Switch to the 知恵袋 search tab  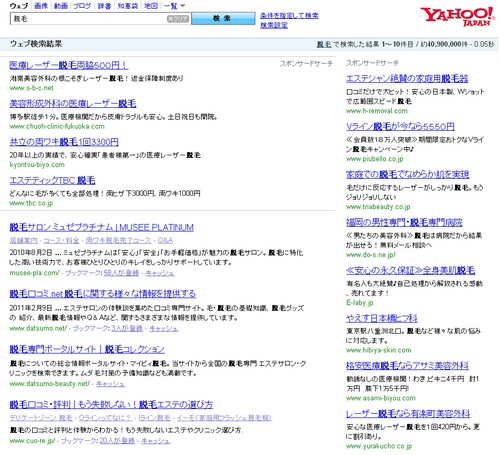pyautogui.click(x=128, y=6)
